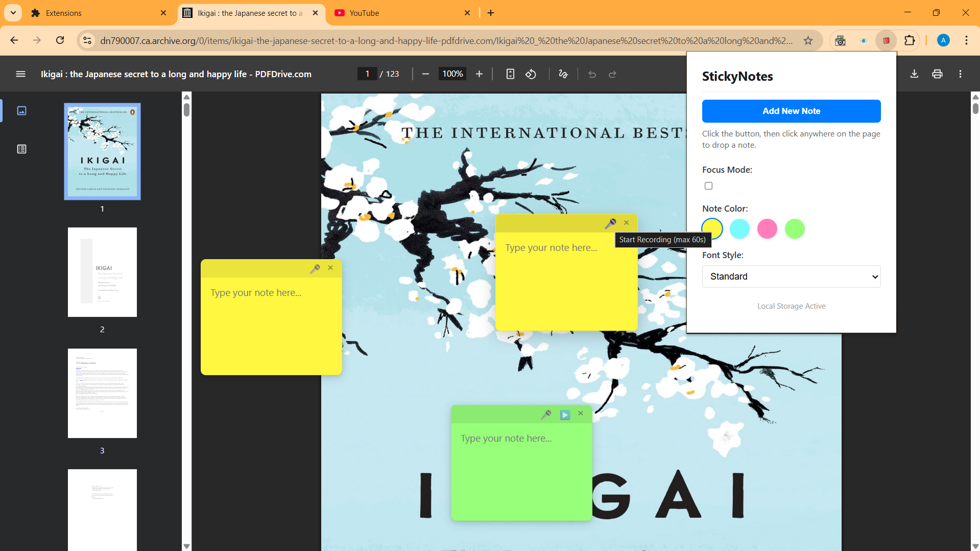Screen dimensions: 980x551
Task: Select the PDF draw annotation tool
Action: (x=563, y=74)
